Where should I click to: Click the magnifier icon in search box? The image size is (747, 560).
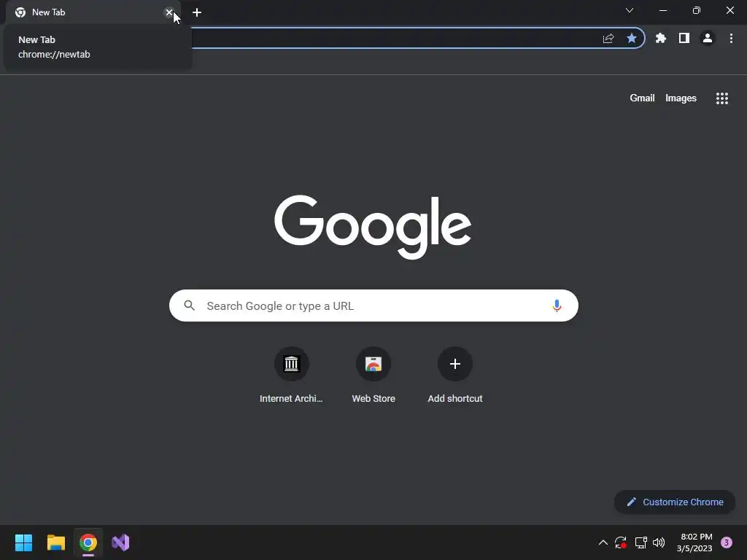coord(190,306)
